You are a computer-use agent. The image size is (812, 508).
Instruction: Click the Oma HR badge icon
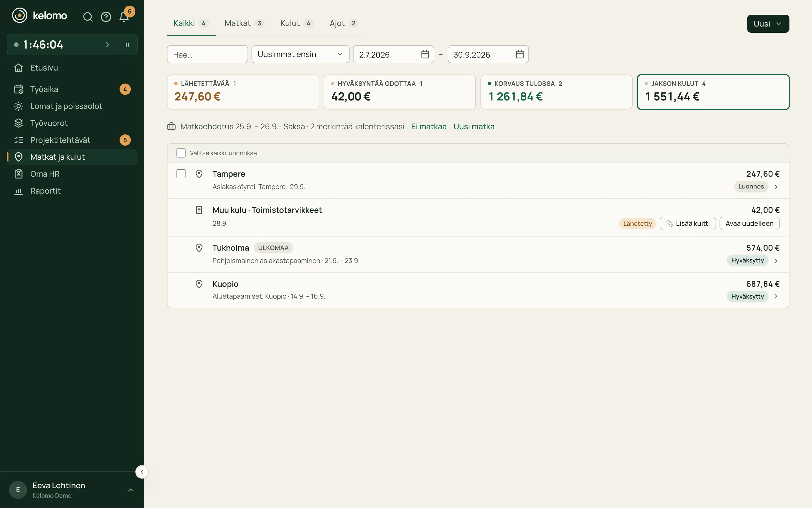(x=19, y=174)
